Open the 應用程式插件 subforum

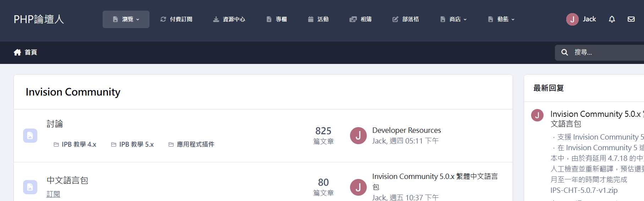(x=196, y=145)
